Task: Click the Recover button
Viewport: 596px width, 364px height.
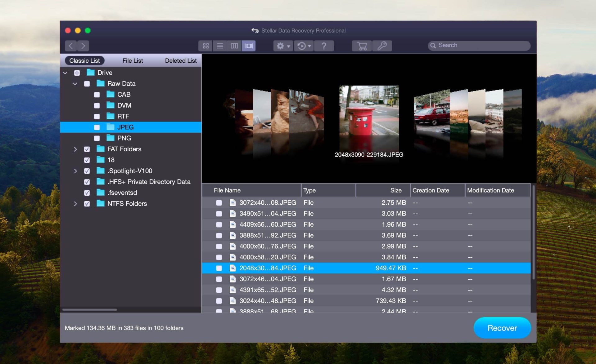Action: 502,328
